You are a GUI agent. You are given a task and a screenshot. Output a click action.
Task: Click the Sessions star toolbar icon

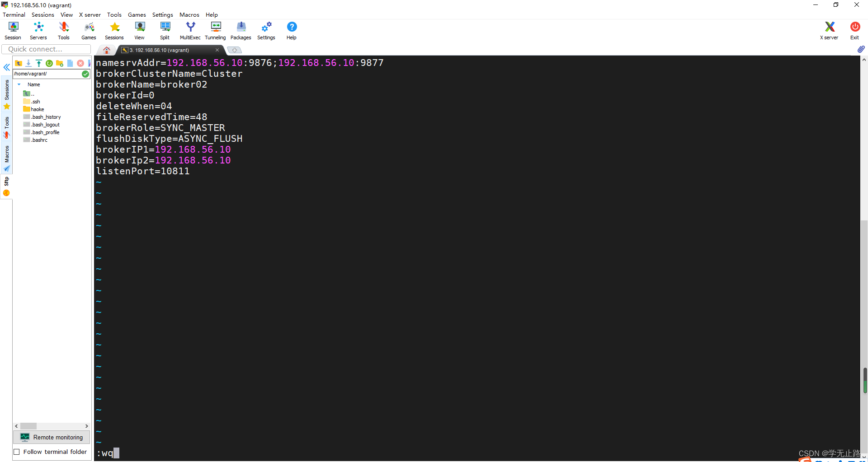(x=114, y=31)
